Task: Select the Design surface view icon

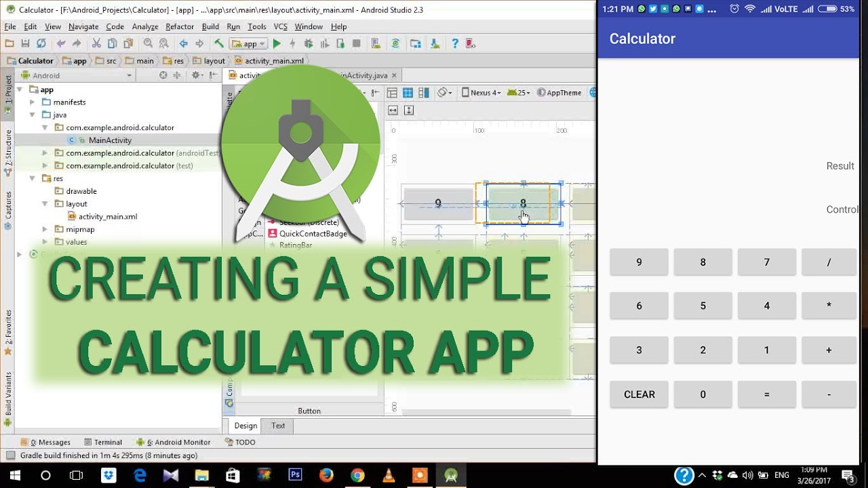Action: click(x=392, y=93)
